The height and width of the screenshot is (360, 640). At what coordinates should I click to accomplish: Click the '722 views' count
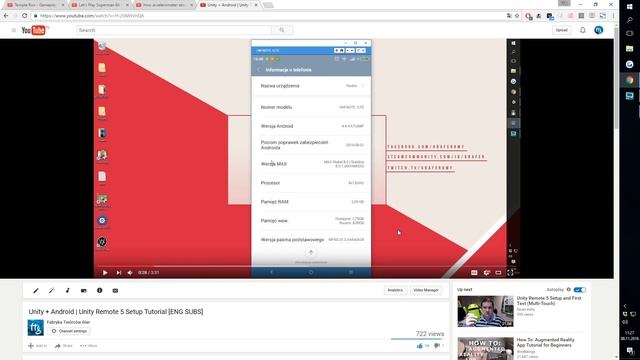click(430, 334)
